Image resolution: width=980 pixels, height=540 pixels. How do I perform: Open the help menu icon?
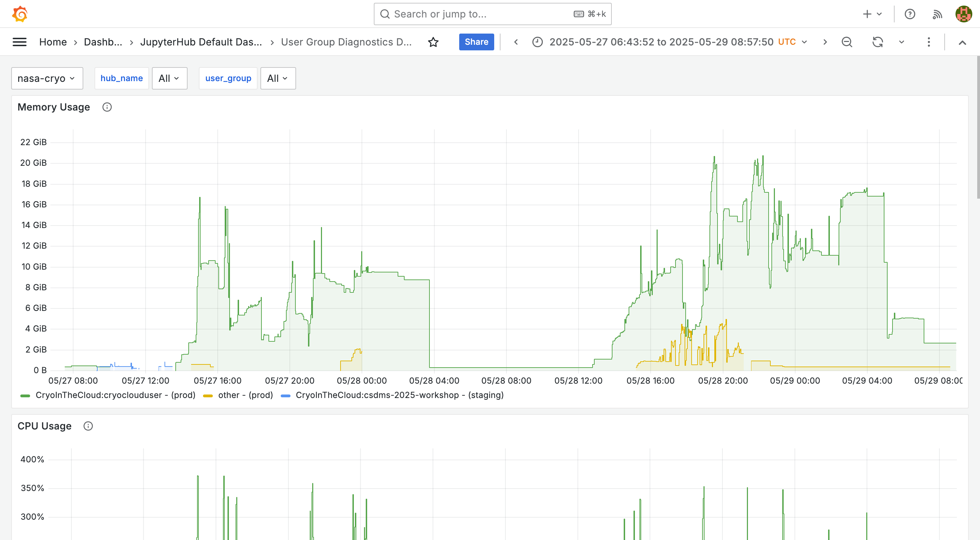[x=910, y=14]
